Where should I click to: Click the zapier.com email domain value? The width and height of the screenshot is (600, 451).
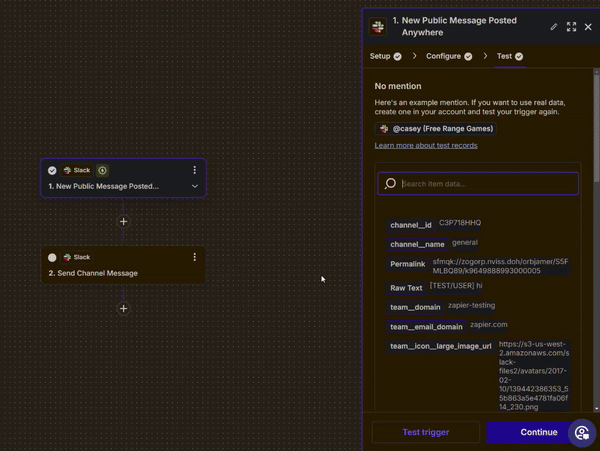point(489,324)
